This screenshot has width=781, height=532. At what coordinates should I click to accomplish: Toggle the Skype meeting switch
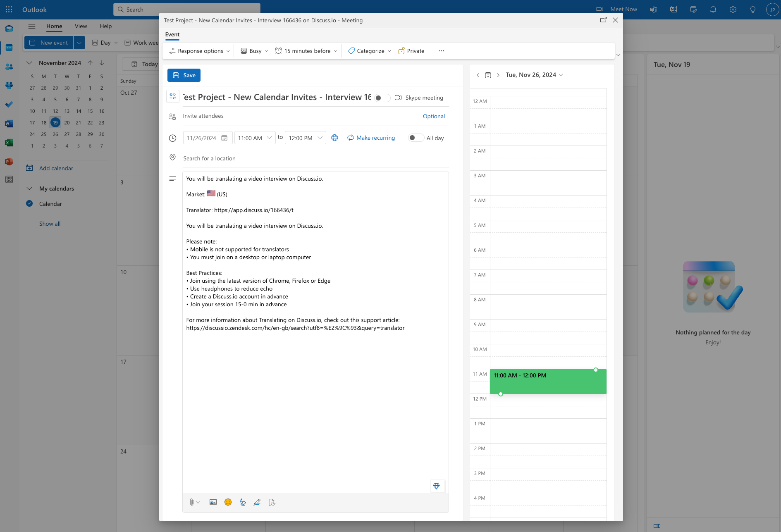coord(382,98)
